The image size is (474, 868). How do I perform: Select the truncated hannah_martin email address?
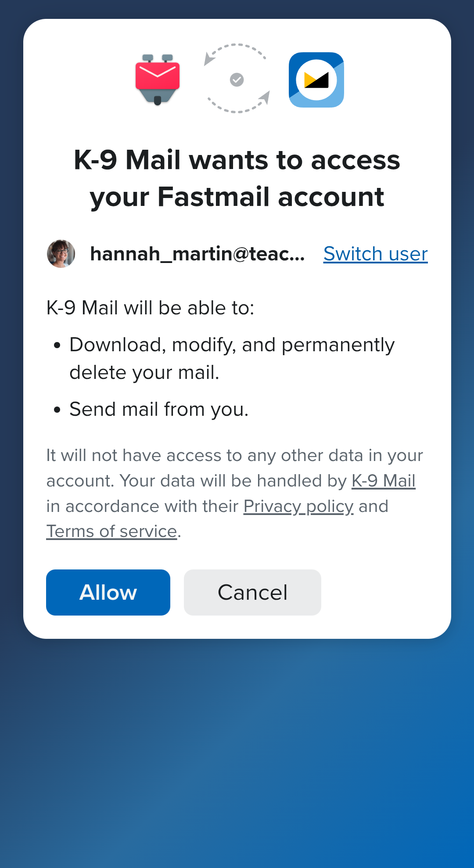[x=197, y=254]
